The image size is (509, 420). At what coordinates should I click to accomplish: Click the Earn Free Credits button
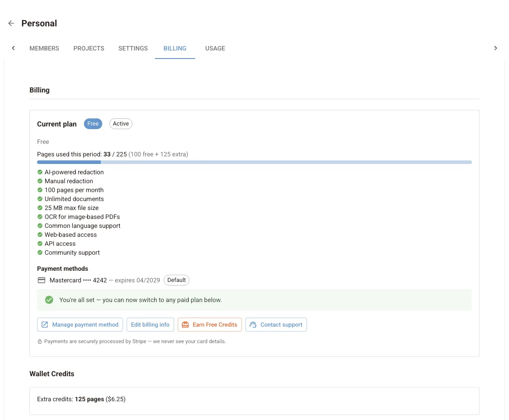(x=210, y=324)
